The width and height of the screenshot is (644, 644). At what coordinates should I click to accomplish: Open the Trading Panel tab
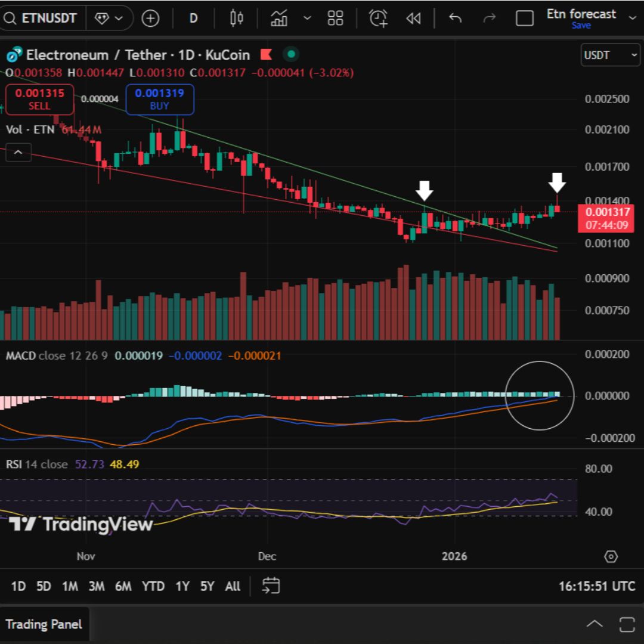[44, 624]
